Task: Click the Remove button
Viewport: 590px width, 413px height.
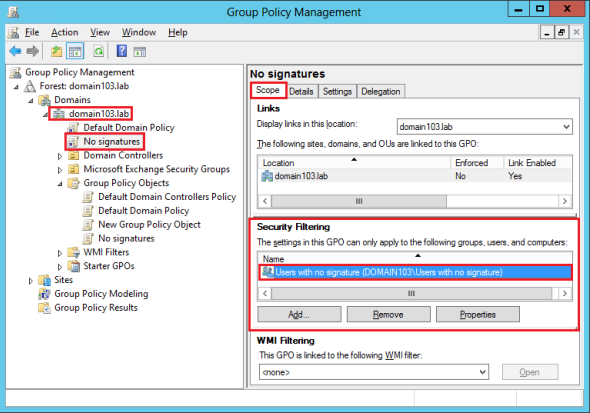Action: 388,314
